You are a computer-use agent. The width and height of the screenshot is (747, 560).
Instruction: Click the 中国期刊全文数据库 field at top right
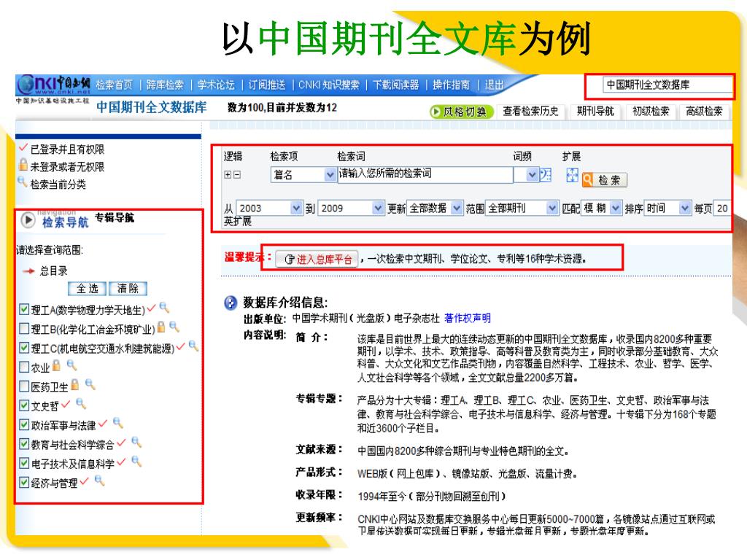pos(668,85)
